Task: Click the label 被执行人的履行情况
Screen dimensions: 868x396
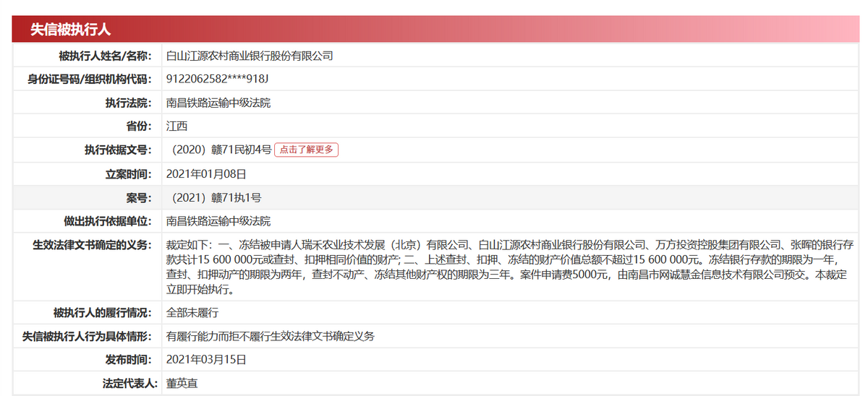Action: [103, 313]
